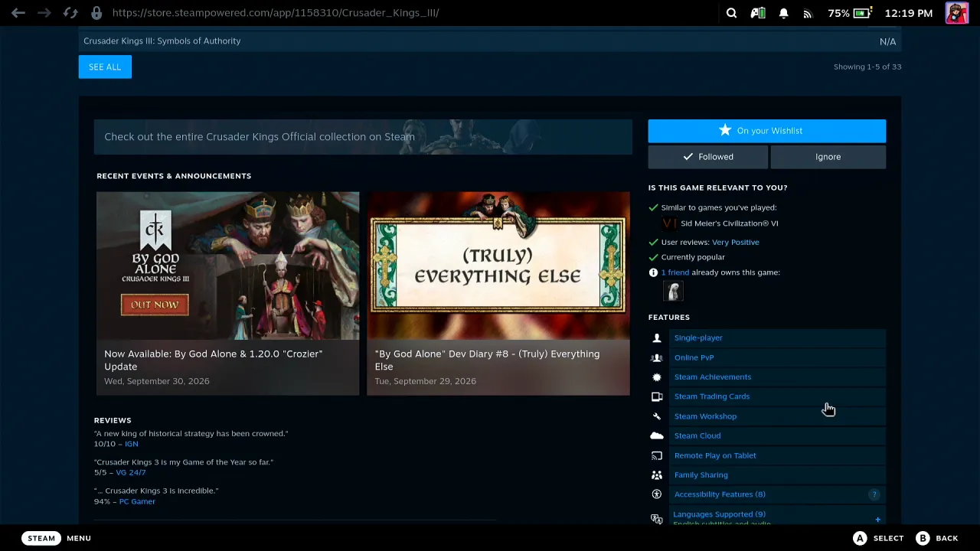Toggle the Followed button

pos(708,157)
